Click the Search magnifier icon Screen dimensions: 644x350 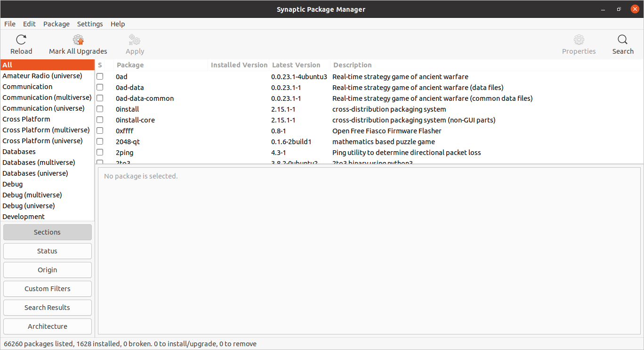[623, 40]
